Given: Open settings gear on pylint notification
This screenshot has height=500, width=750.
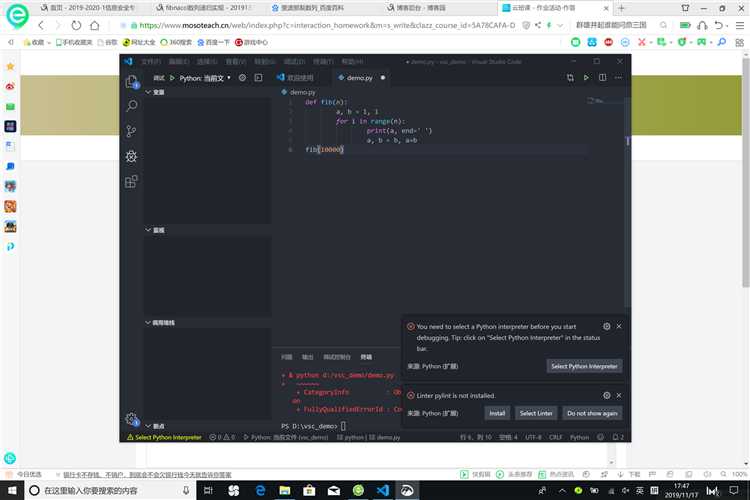Looking at the screenshot, I should point(607,396).
